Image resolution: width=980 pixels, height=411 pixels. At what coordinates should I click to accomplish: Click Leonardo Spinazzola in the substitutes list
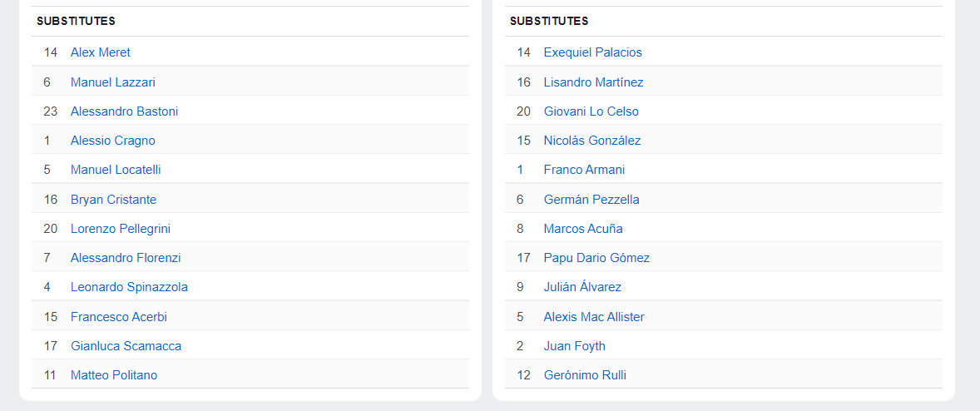coord(129,287)
